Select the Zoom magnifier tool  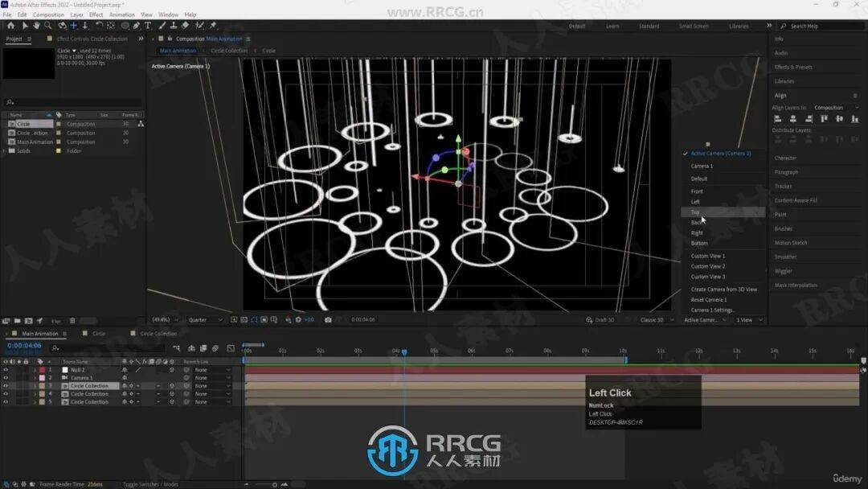[47, 26]
